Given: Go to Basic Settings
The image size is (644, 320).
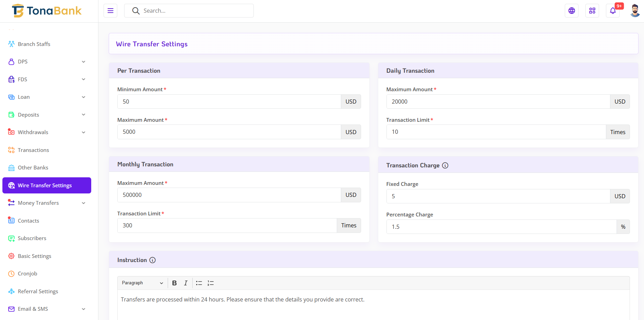Looking at the screenshot, I should (x=34, y=256).
